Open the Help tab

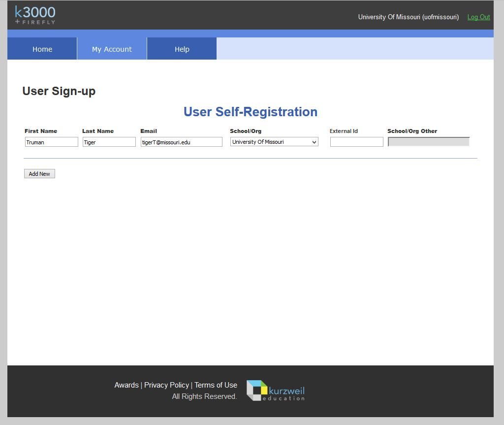[182, 49]
